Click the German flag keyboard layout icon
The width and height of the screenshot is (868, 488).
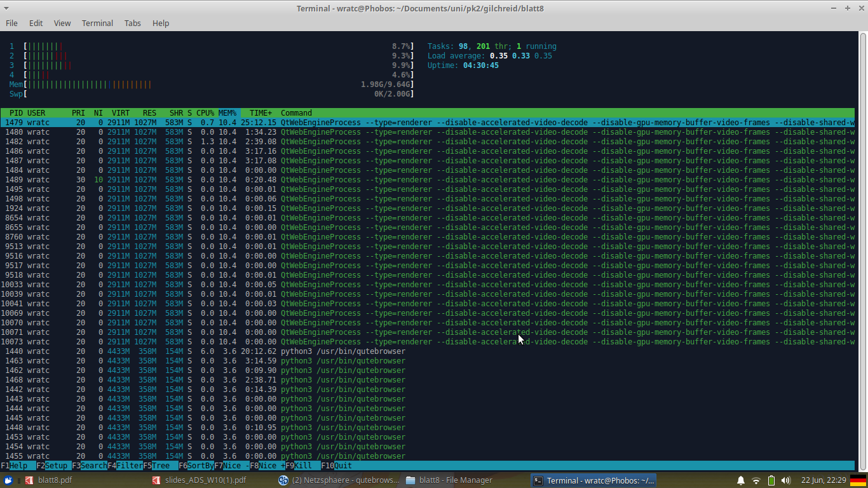(858, 480)
